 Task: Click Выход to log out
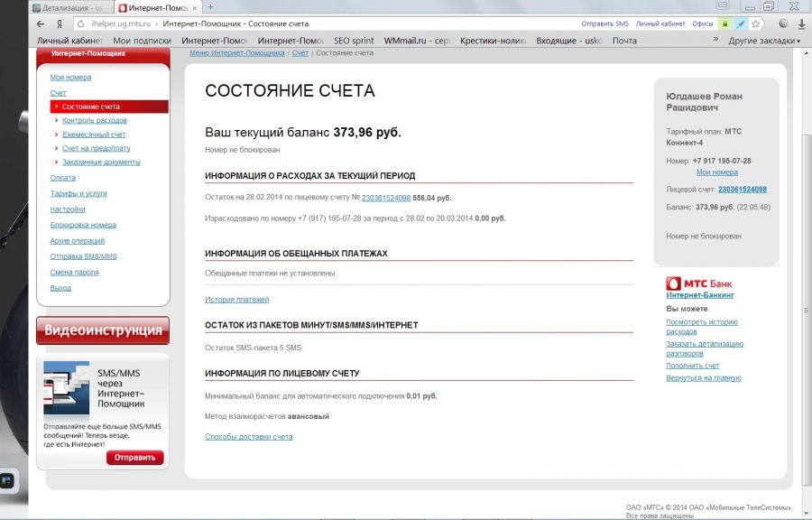tap(60, 288)
